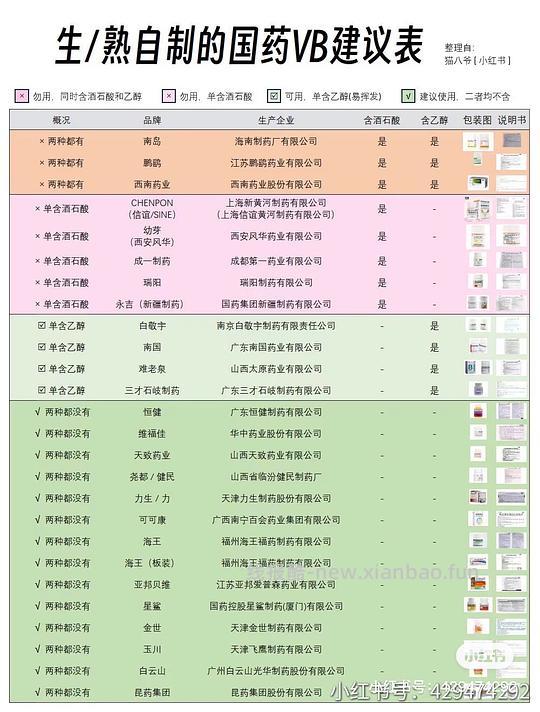Open the 恒健 row instruction sheet thumbnail
Viewport: 540px width, 712px height.
click(512, 411)
